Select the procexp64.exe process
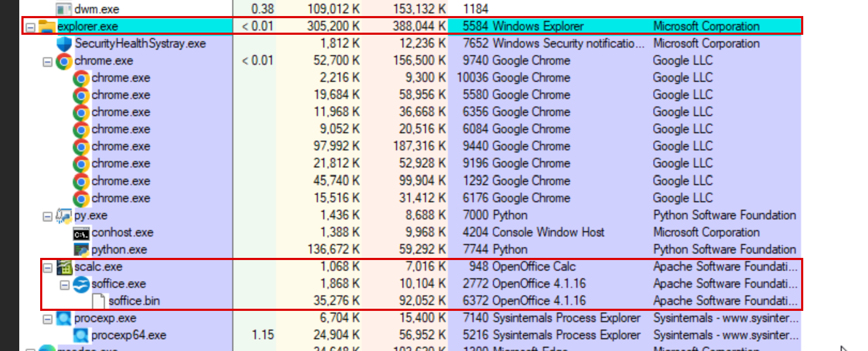868x351 pixels. 129,335
